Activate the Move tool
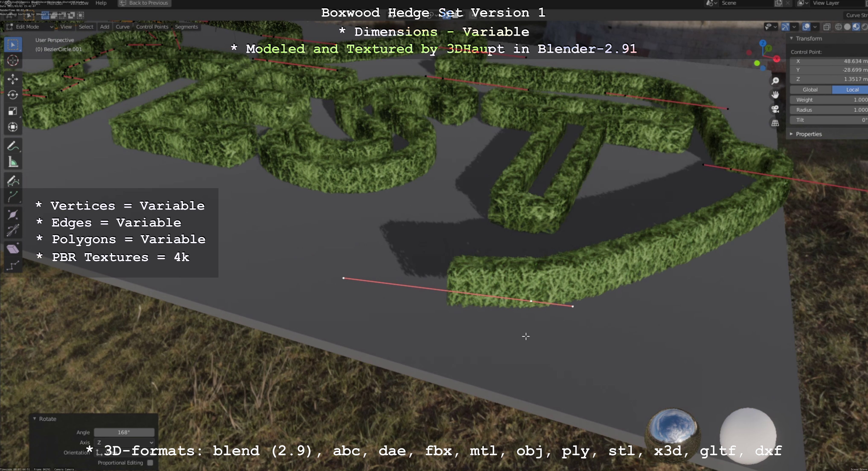The image size is (868, 471). [13, 79]
